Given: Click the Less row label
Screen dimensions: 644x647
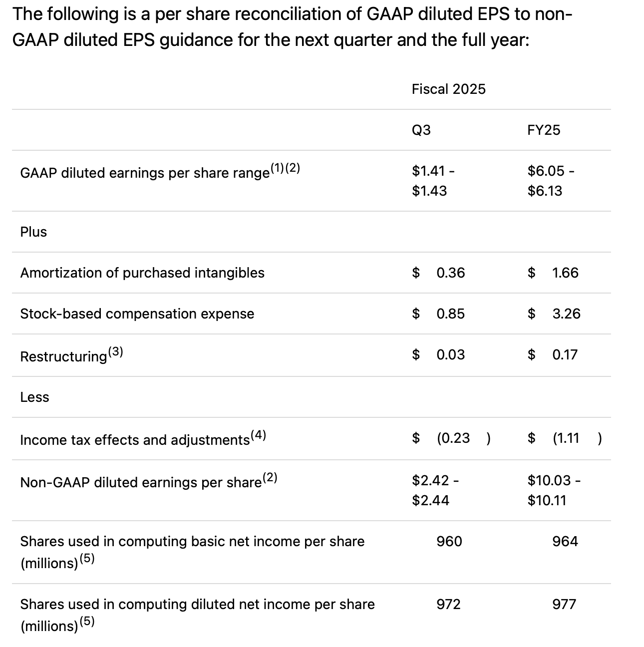Looking at the screenshot, I should 34,397.
